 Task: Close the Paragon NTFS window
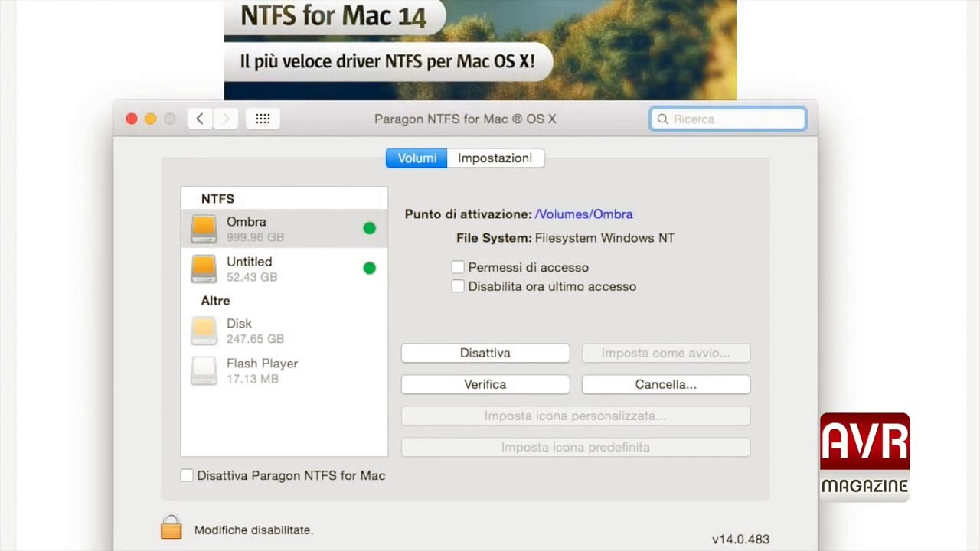(132, 119)
